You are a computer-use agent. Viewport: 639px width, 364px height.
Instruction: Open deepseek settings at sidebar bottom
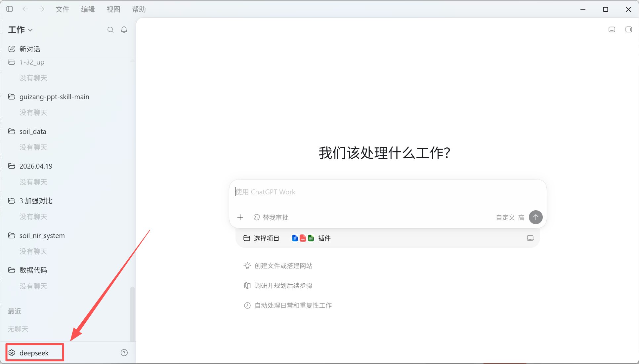[x=34, y=353]
